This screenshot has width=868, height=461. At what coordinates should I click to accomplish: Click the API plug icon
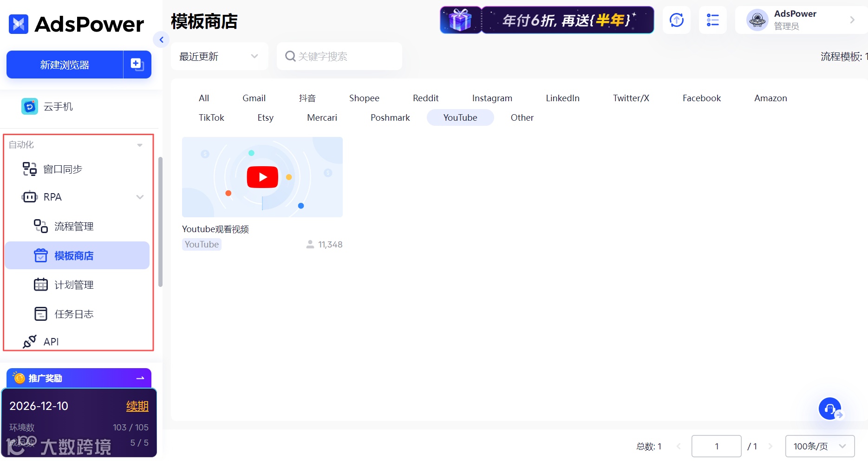pyautogui.click(x=30, y=342)
